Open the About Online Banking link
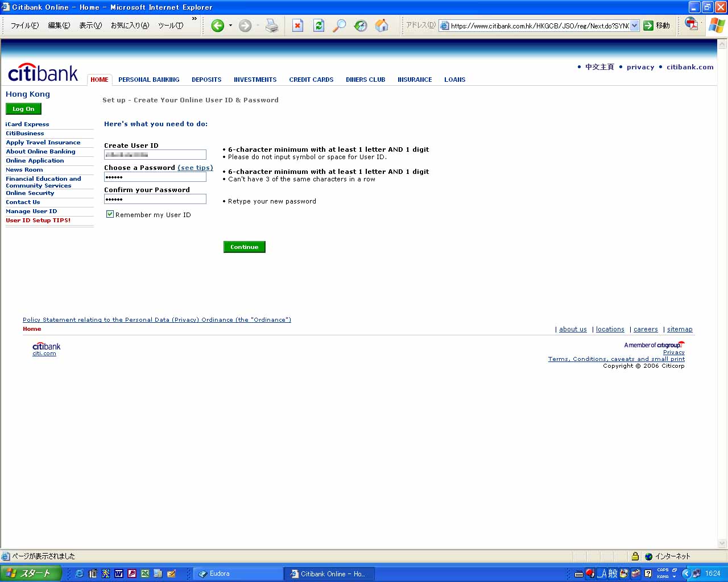This screenshot has height=582, width=728. [40, 151]
